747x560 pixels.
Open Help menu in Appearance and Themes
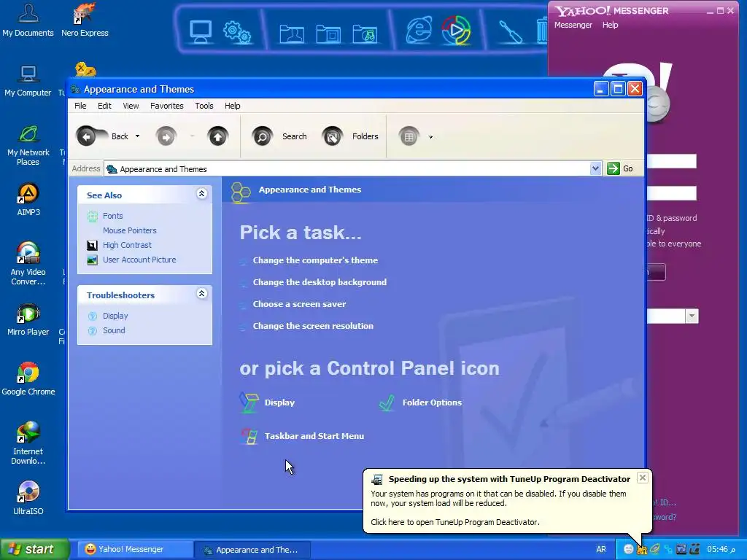[x=233, y=106]
